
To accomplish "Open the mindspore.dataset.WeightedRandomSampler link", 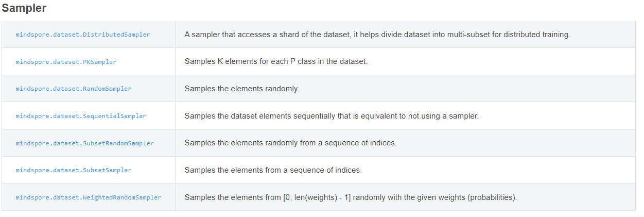I will (89, 197).
